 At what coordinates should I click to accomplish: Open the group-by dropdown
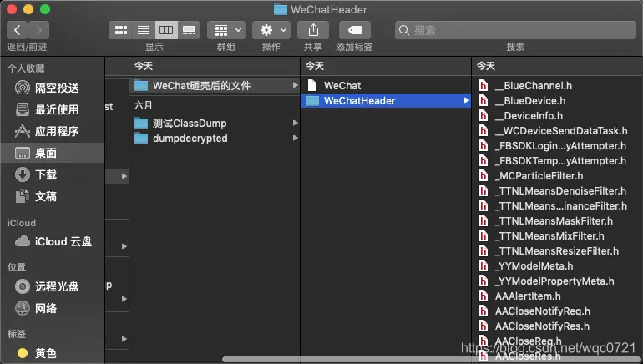(226, 30)
